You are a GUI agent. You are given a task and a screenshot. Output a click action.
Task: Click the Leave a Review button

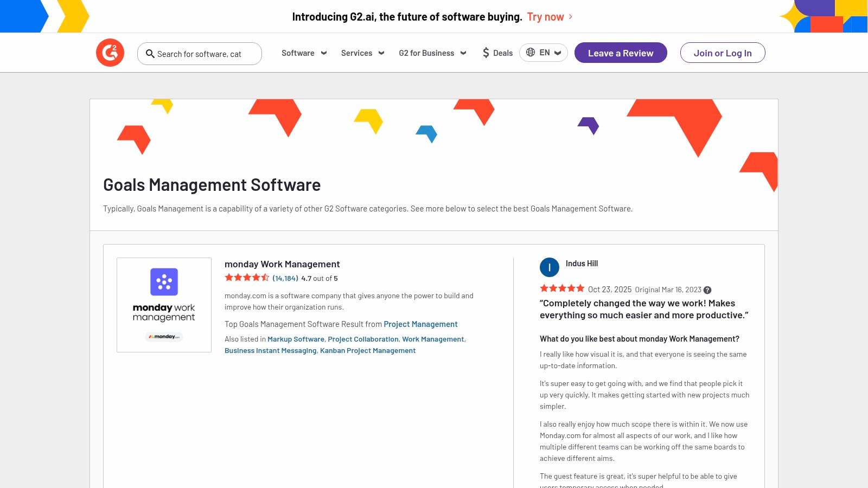point(621,53)
